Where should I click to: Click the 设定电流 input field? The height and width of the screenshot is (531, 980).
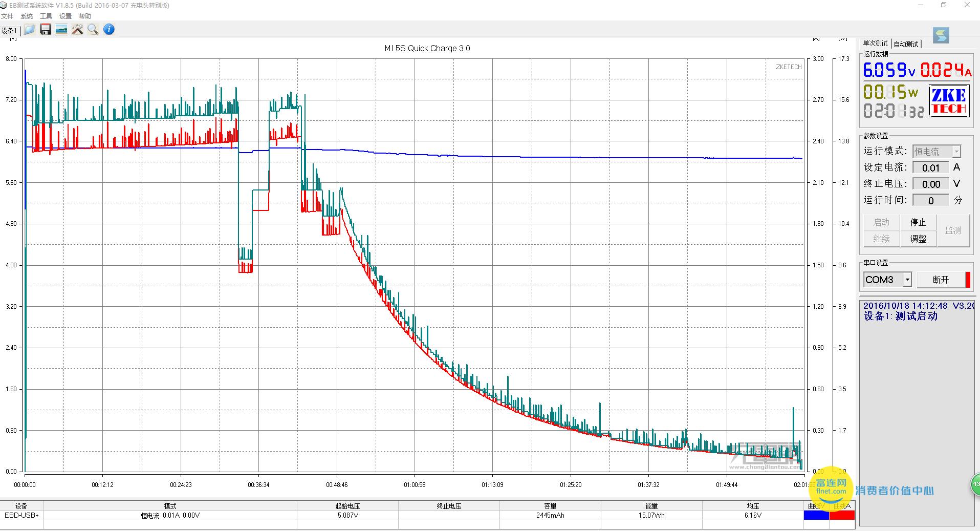(x=931, y=168)
